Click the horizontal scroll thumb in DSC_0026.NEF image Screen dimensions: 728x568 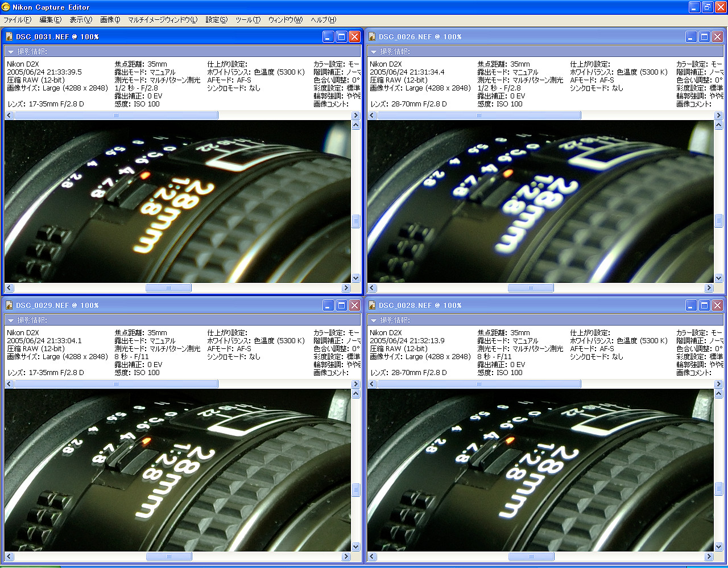pos(531,288)
